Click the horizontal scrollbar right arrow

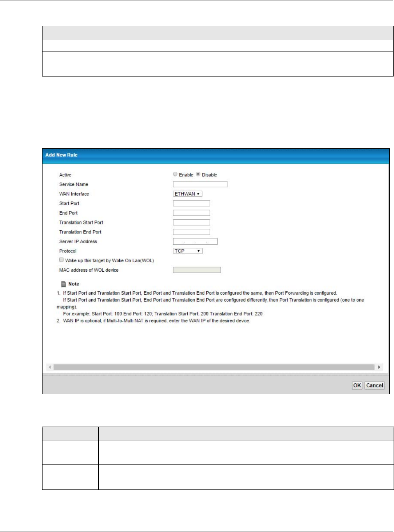pos(379,367)
